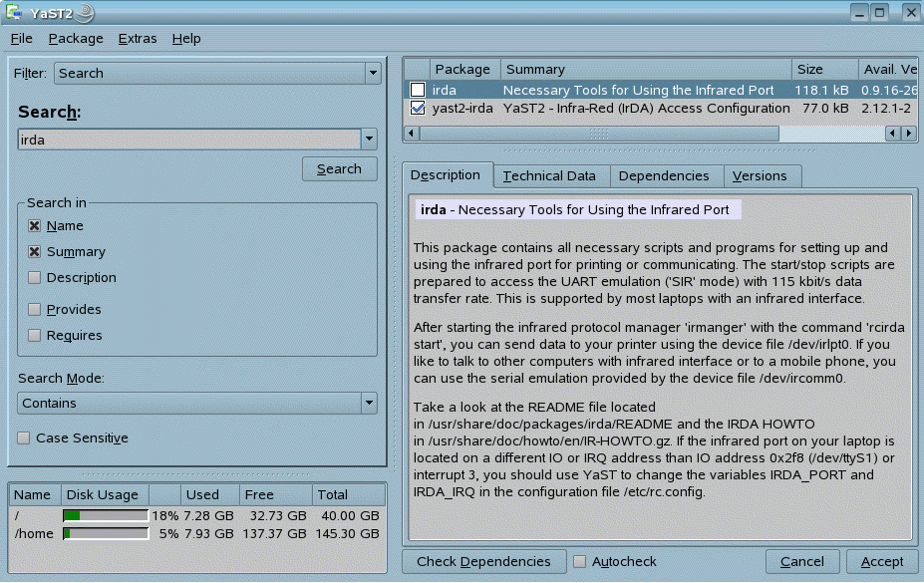Minimize the YaST2 window
The image size is (924, 583).
(x=860, y=12)
